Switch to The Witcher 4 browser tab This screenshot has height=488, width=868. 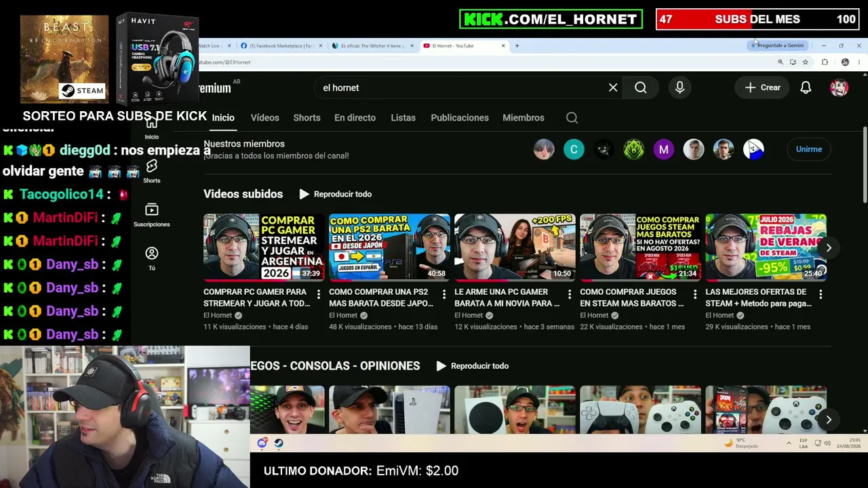pyautogui.click(x=372, y=45)
